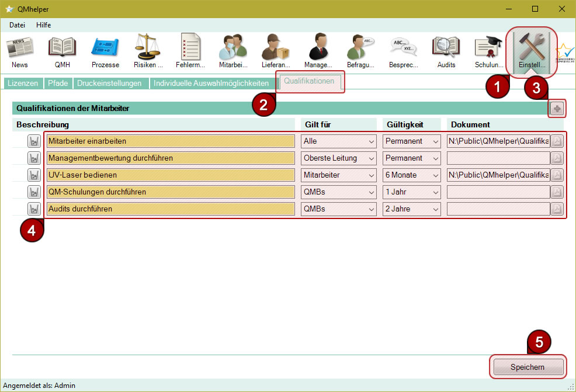Open the News module icon

19,51
